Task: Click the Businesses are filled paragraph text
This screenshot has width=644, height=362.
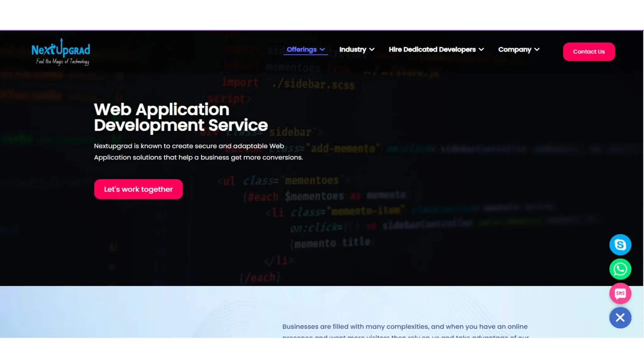Action: (x=405, y=326)
